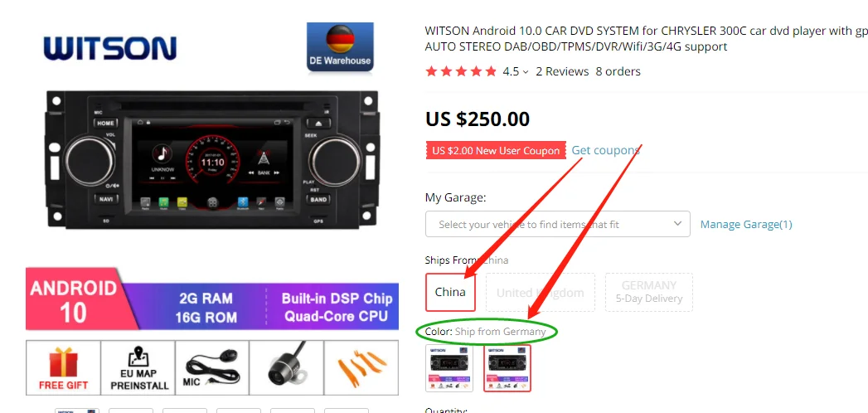The width and height of the screenshot is (868, 413).
Task: Open the Manage Garage(1) link
Action: pyautogui.click(x=746, y=224)
